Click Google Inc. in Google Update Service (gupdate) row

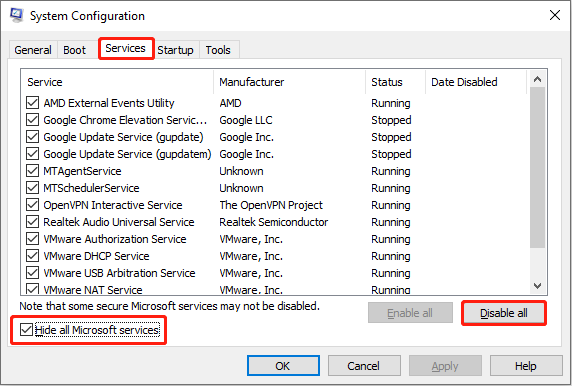(246, 137)
